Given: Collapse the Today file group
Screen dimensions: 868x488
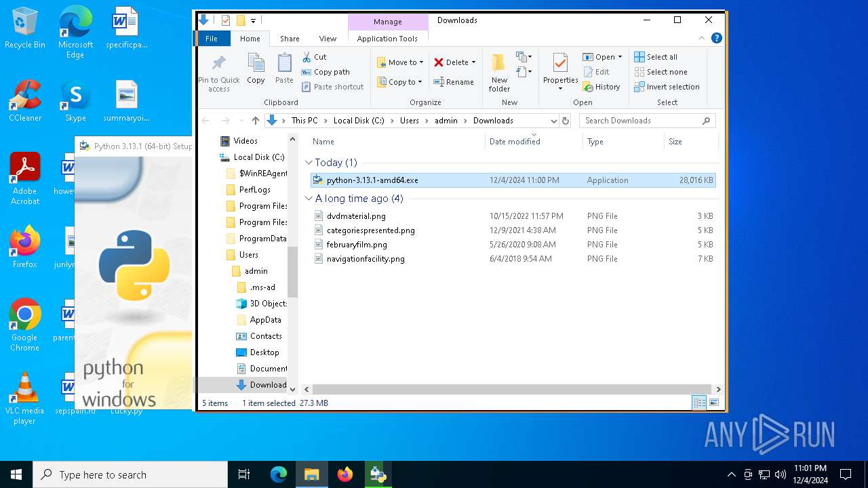Looking at the screenshot, I should click(x=309, y=163).
